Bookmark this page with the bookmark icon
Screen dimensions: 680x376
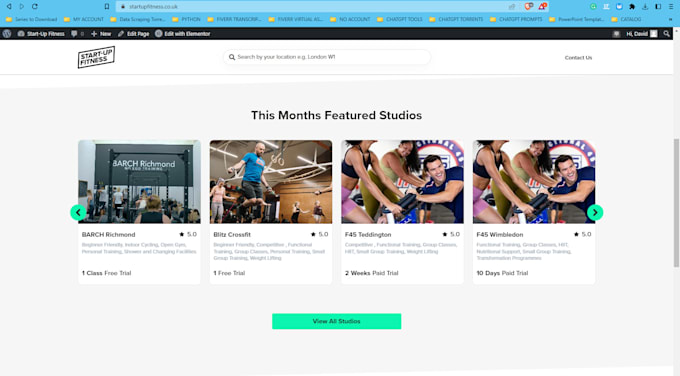pos(107,7)
